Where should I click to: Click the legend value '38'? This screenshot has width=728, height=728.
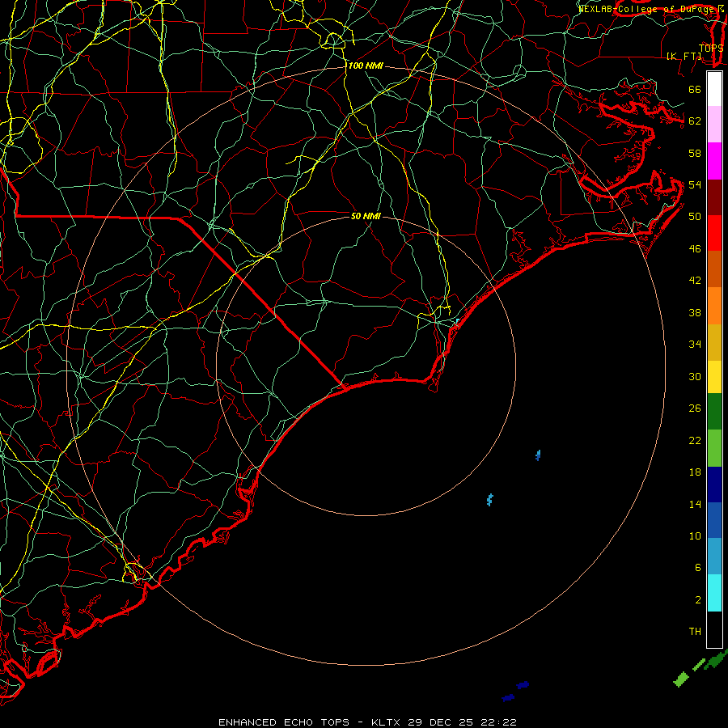[x=695, y=312]
